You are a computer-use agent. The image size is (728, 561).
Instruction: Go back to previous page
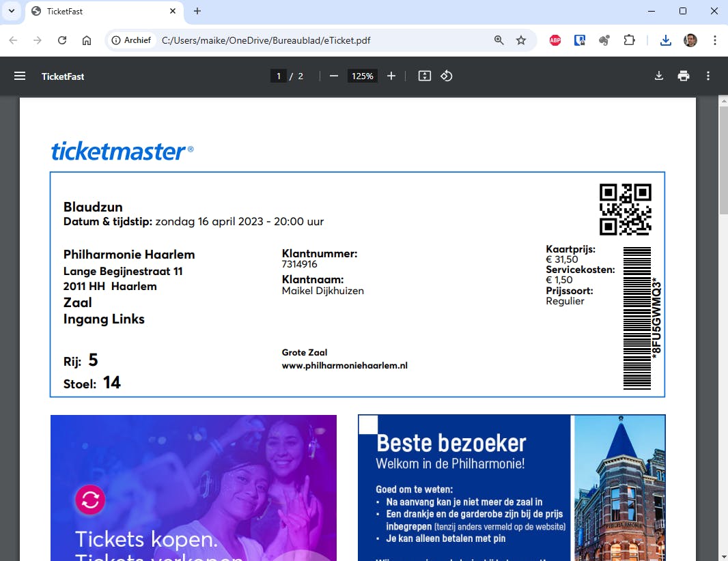point(14,40)
